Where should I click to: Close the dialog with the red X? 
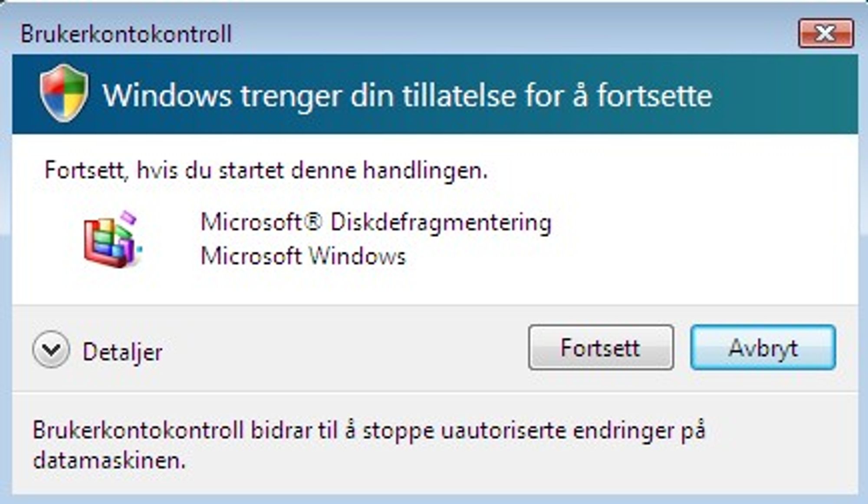[x=826, y=33]
